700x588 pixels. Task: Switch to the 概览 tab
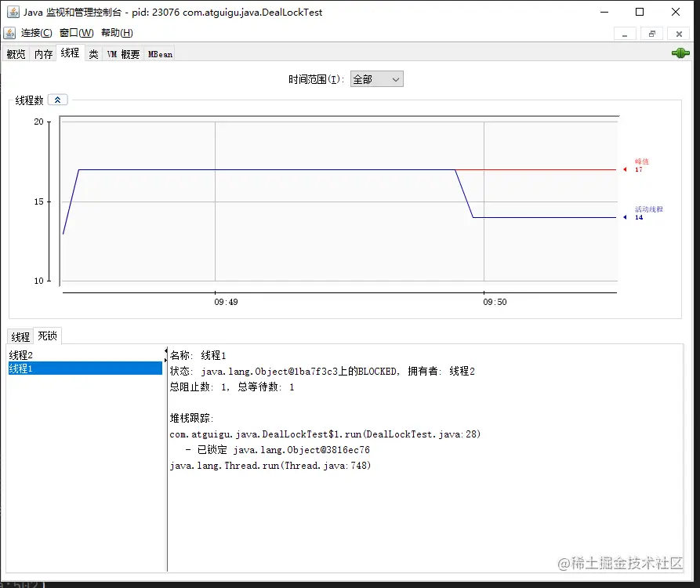[16, 54]
